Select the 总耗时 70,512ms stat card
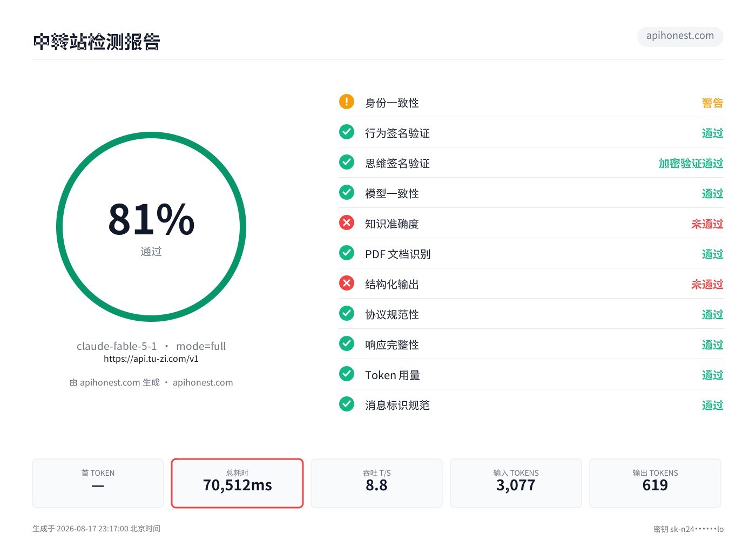The height and width of the screenshot is (540, 756). (238, 483)
